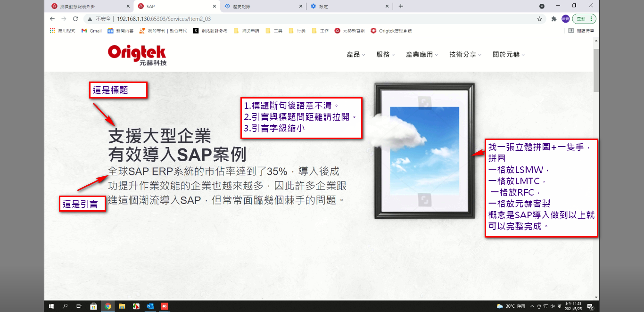
Task: Bookmark this page with the star icon
Action: (539, 19)
